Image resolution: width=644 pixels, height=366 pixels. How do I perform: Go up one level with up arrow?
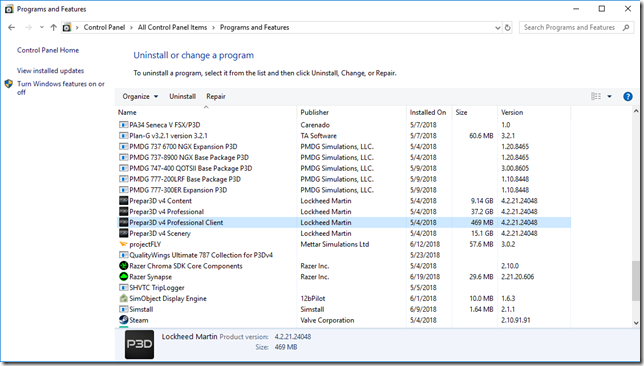click(x=53, y=28)
